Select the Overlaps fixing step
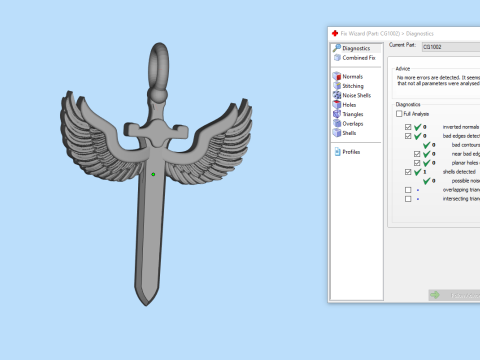 (348, 123)
